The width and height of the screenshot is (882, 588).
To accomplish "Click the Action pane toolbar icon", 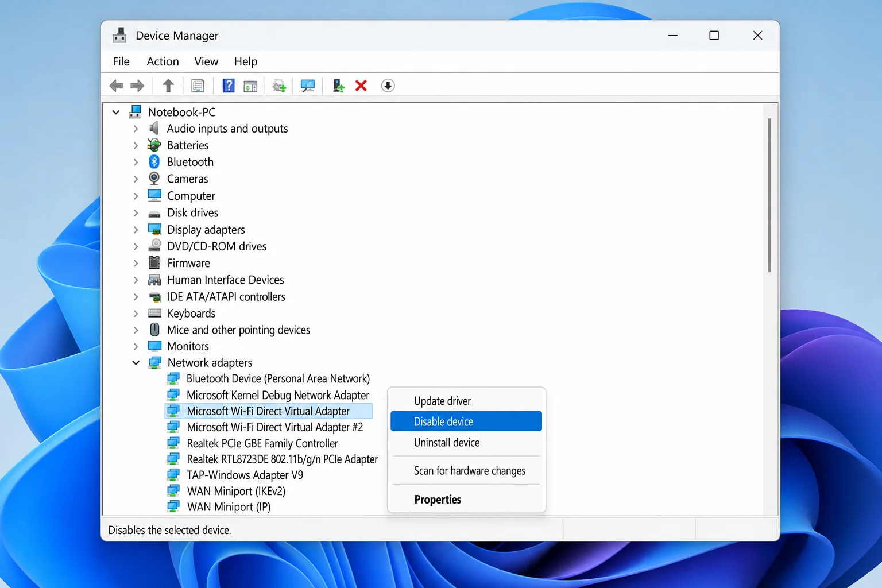I will pyautogui.click(x=250, y=86).
